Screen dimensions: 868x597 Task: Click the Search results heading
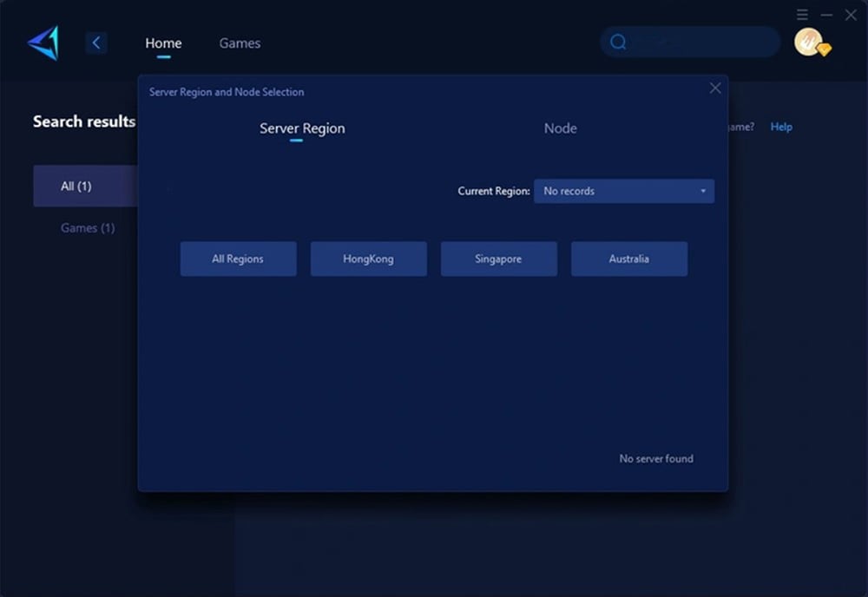pos(84,121)
